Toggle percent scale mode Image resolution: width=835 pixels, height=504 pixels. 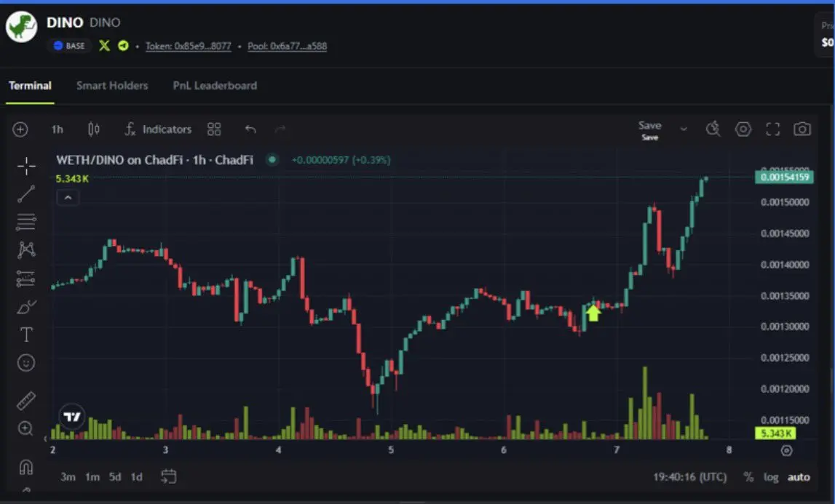pyautogui.click(x=748, y=477)
